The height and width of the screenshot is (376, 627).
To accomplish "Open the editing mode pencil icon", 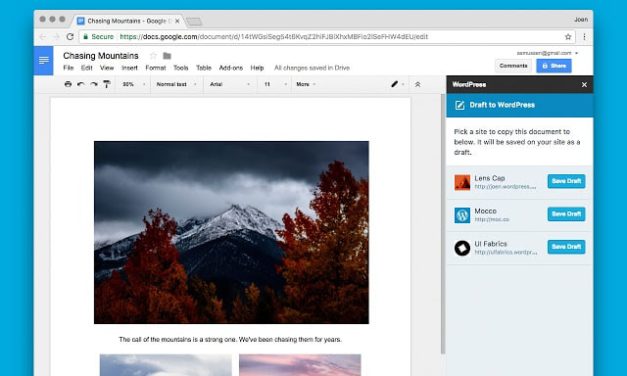I will [394, 84].
